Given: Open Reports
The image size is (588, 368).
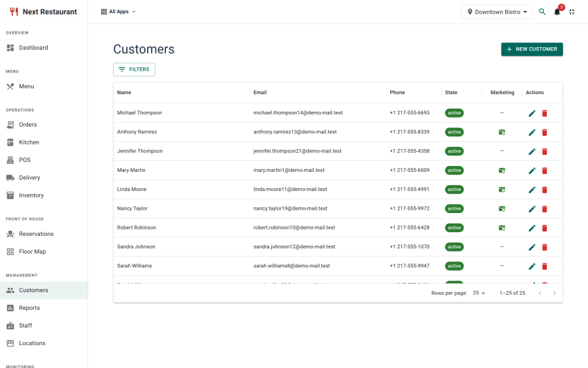Looking at the screenshot, I should click(x=44, y=308).
